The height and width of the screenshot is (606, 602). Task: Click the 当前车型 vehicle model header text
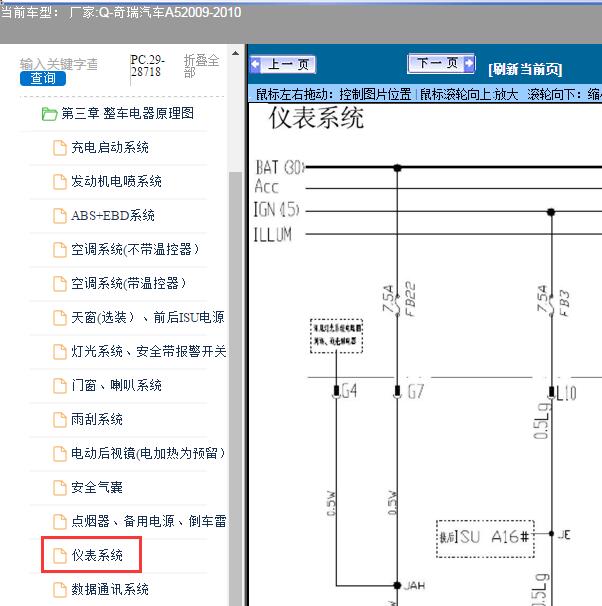point(121,12)
